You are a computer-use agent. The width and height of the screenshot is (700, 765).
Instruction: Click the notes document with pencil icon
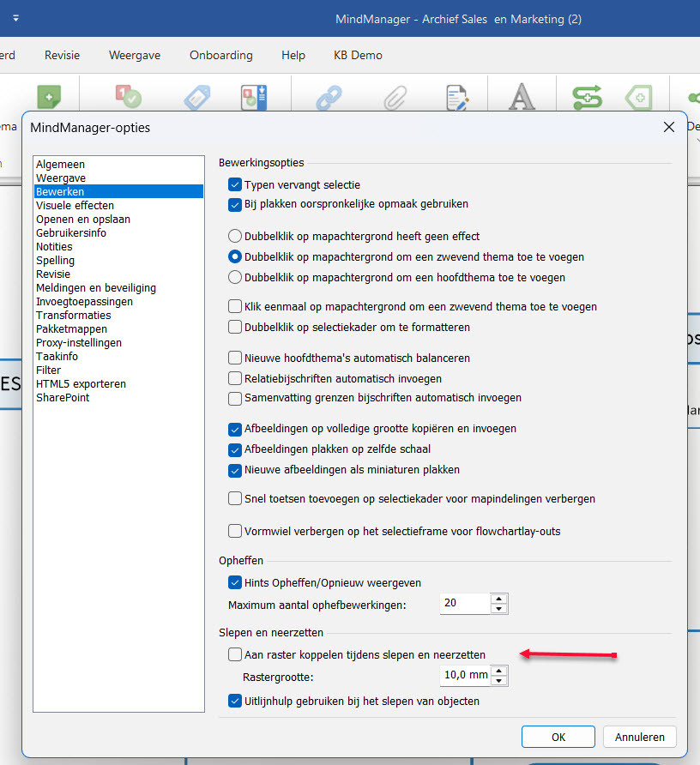[x=457, y=97]
